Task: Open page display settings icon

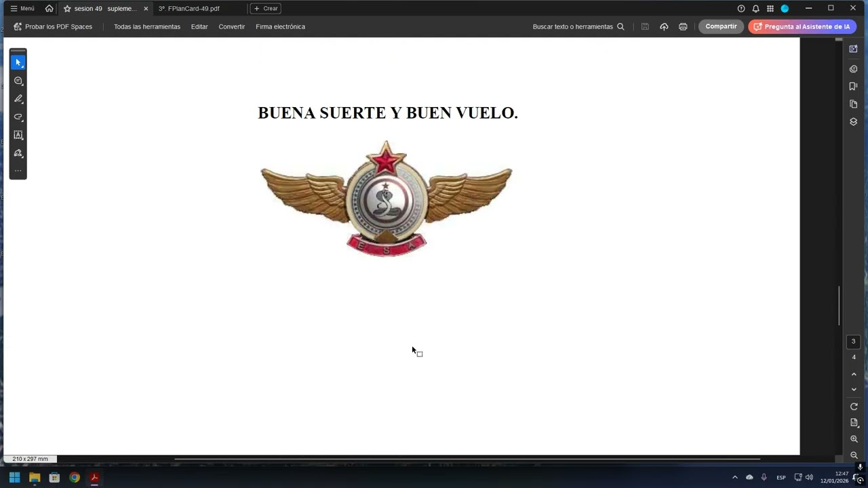Action: pyautogui.click(x=854, y=422)
